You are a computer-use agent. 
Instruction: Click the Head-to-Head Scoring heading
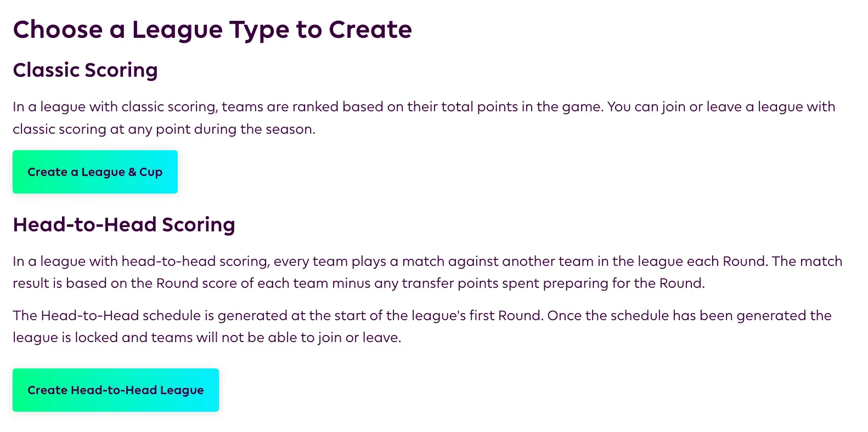124,224
